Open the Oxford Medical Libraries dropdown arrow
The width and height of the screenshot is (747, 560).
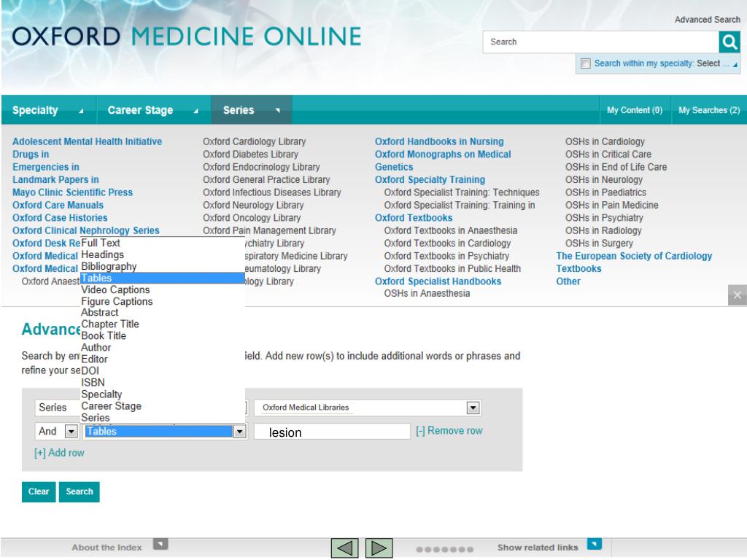473,408
